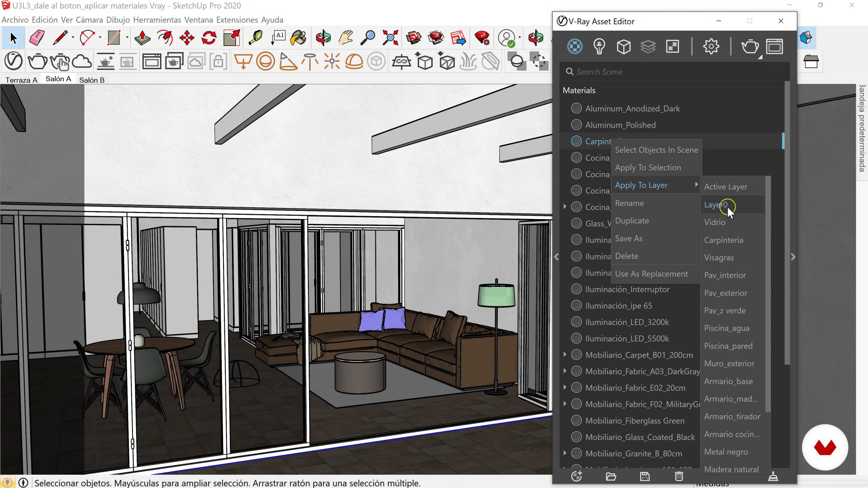
Task: Click the Delete asset trash icon
Action: click(679, 476)
